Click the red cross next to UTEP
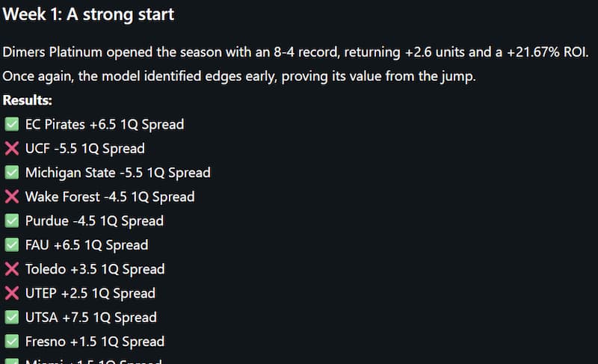 pyautogui.click(x=11, y=293)
